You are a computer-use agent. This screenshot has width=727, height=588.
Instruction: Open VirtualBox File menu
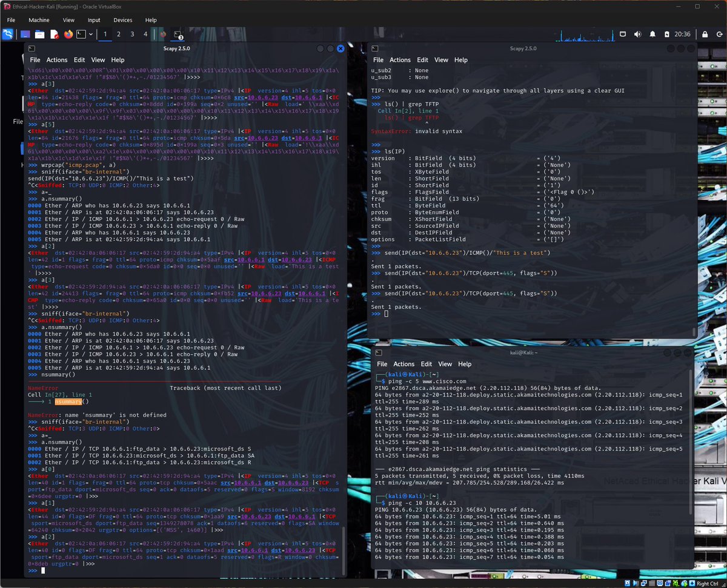tap(11, 20)
